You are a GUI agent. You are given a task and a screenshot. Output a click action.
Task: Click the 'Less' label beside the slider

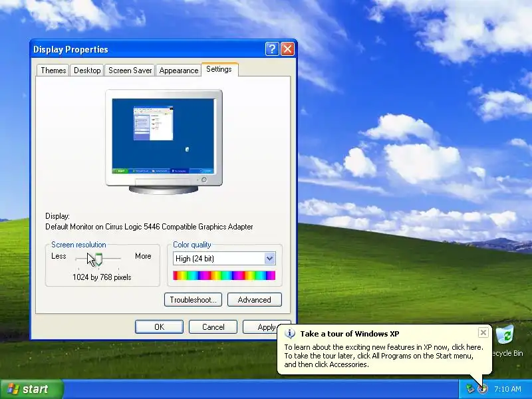59,256
